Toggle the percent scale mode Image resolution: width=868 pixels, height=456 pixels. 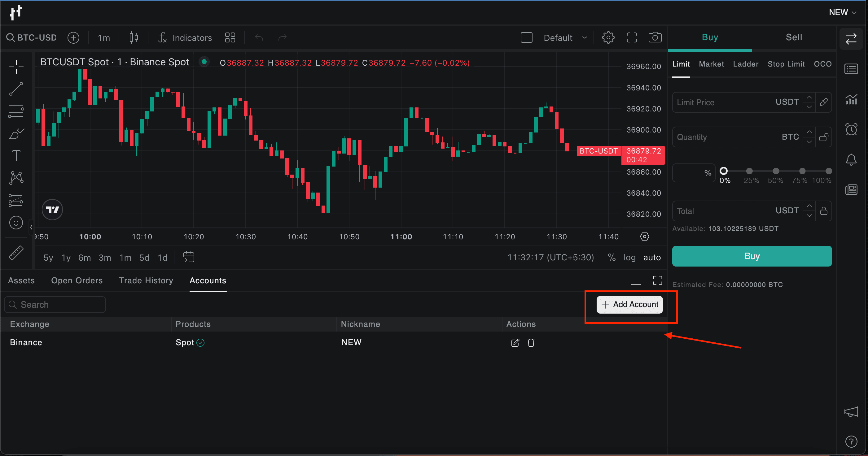click(x=612, y=257)
